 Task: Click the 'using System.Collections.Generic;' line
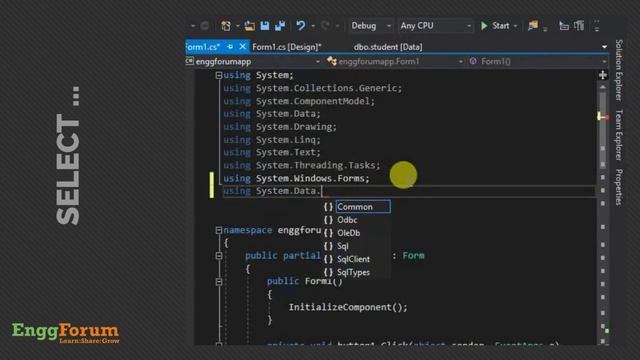[313, 88]
